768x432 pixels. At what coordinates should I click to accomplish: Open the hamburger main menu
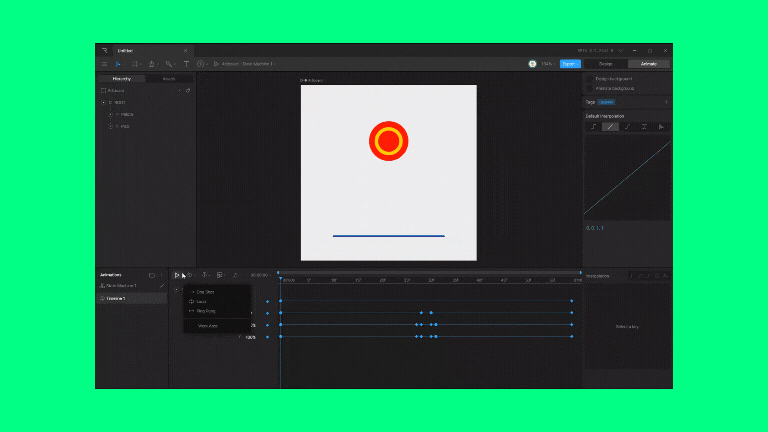click(103, 64)
